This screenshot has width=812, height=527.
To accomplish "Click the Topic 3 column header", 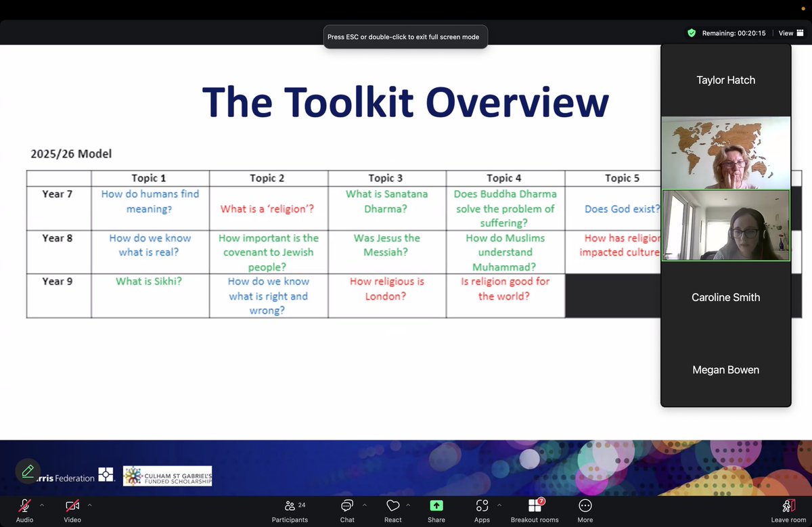I will point(386,178).
